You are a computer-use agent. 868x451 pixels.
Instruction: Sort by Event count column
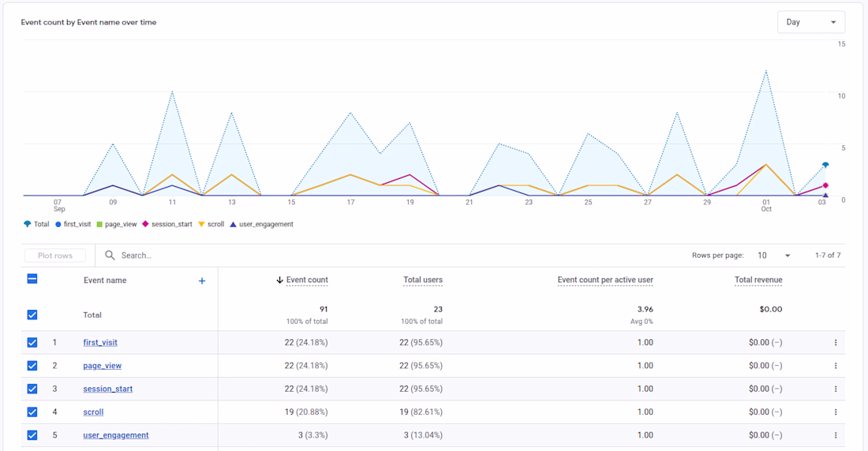pyautogui.click(x=307, y=280)
